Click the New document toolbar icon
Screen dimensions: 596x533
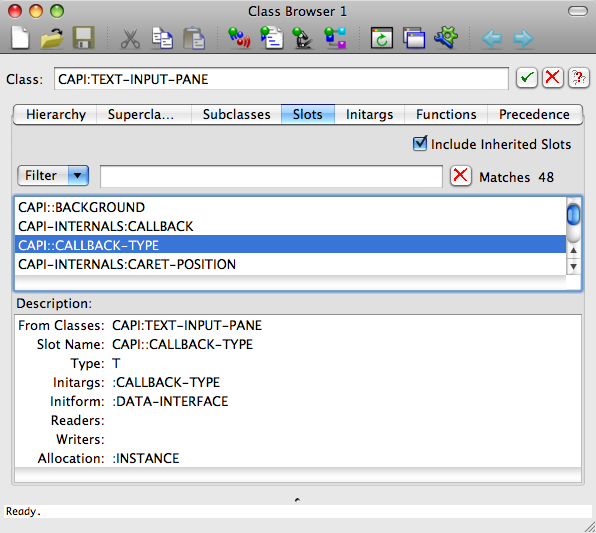[x=20, y=38]
